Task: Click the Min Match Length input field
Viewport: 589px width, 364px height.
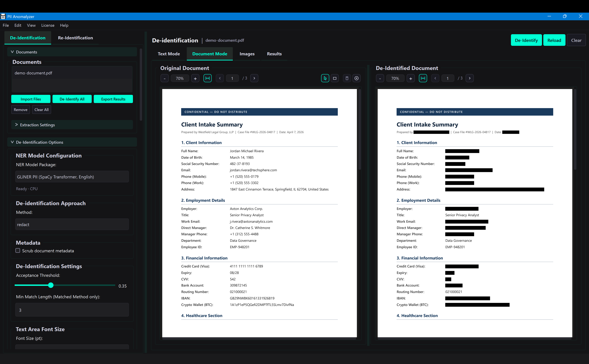Action: (x=72, y=310)
